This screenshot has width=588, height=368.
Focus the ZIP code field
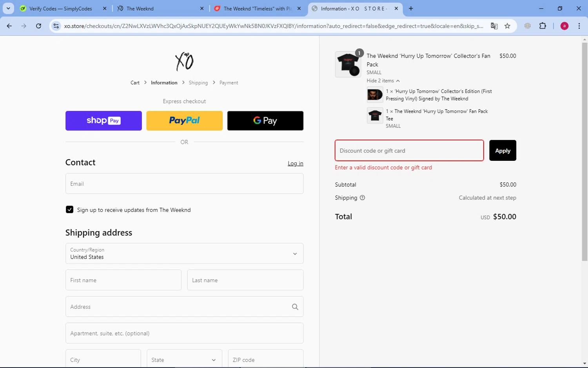(x=266, y=359)
